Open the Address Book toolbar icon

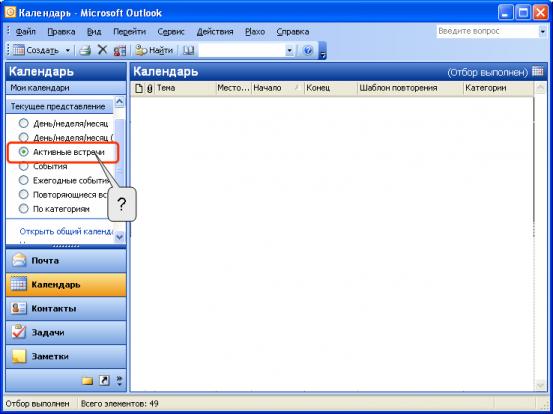tap(188, 50)
